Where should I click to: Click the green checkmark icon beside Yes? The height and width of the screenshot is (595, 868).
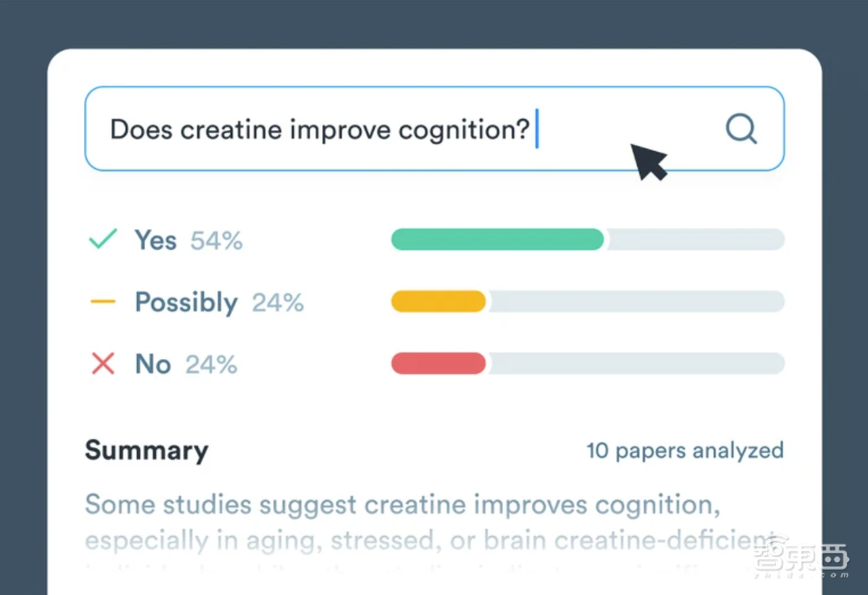pos(103,239)
